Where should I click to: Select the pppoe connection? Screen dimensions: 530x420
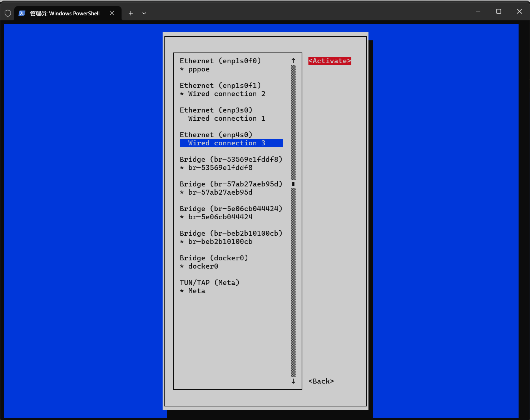click(x=199, y=69)
